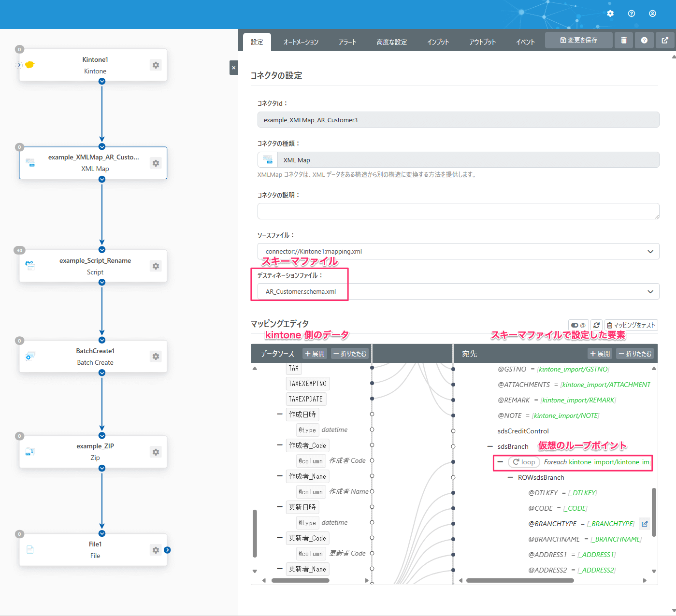Click the Script connector icon on example_Script_Rename
Image resolution: width=676 pixels, height=616 pixels.
coord(30,265)
